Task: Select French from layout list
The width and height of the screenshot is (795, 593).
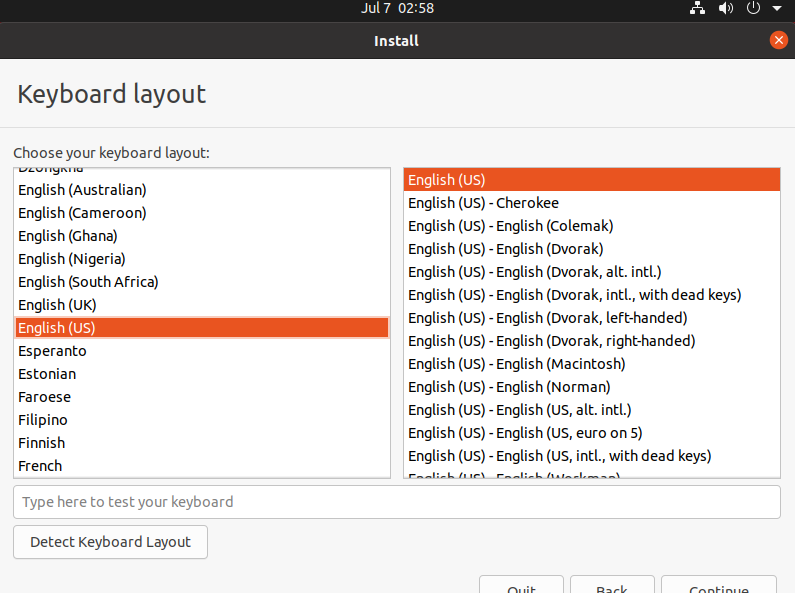Action: tap(40, 466)
